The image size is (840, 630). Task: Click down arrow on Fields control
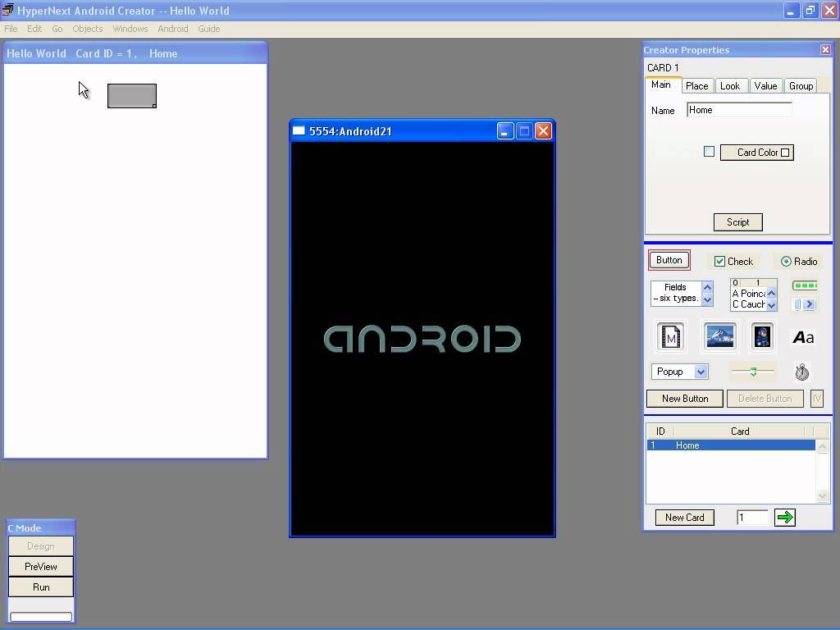[708, 300]
